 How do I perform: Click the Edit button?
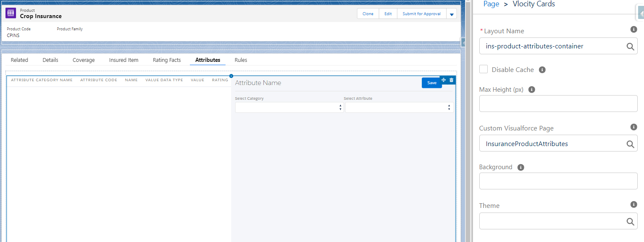(x=388, y=14)
